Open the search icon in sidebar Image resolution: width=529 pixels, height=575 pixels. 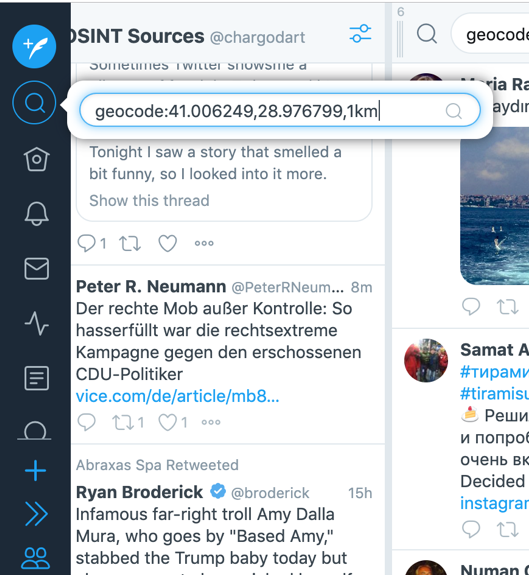pyautogui.click(x=34, y=102)
